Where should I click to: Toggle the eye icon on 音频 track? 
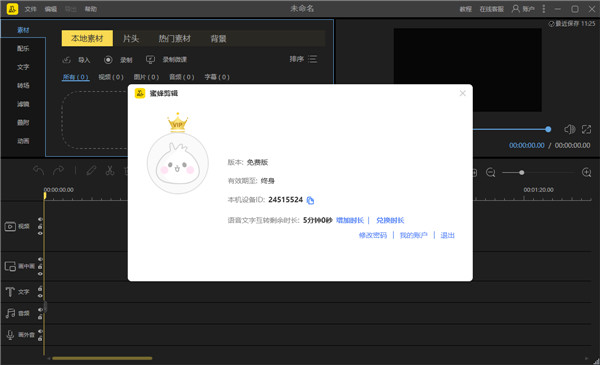pos(40,310)
